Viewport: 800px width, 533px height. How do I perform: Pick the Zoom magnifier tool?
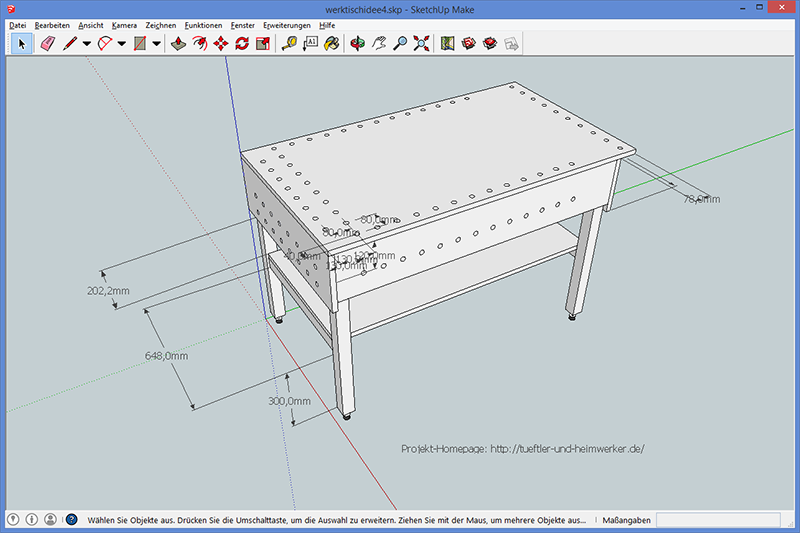(401, 44)
